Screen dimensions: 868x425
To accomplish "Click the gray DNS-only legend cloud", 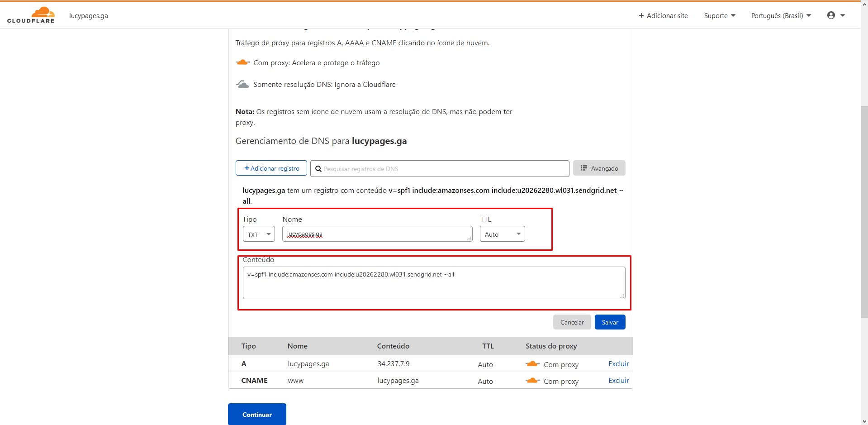I will [x=242, y=84].
